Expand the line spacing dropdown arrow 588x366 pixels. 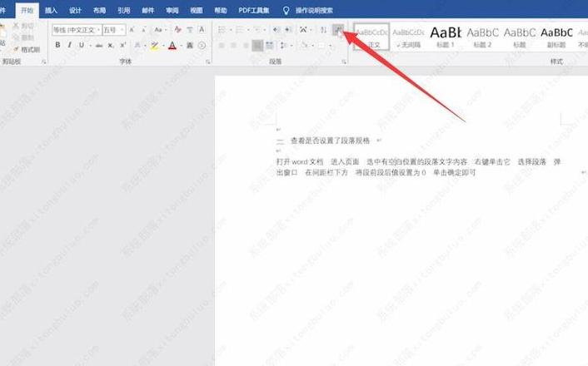point(292,45)
